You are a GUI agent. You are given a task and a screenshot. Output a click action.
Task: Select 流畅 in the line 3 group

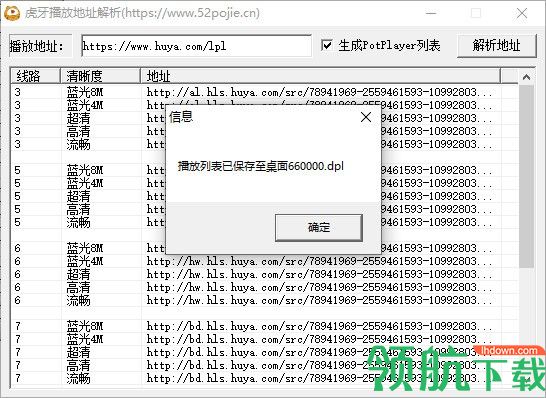coord(78,144)
